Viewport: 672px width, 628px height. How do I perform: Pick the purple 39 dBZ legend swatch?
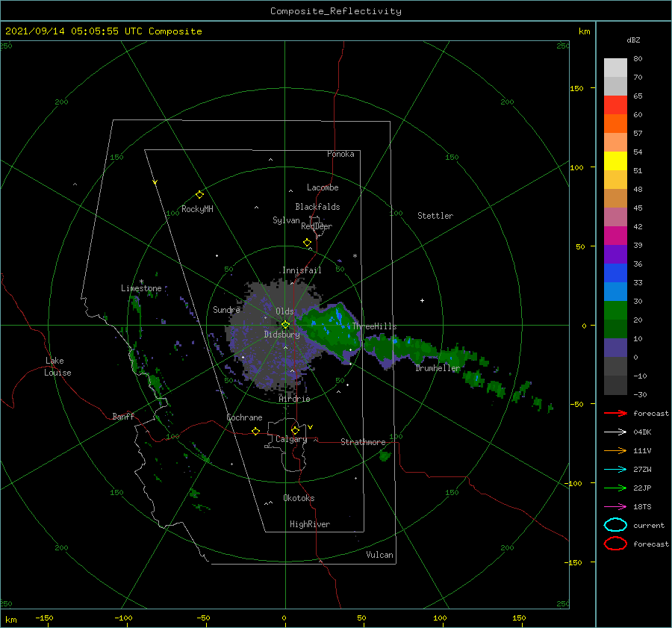click(x=615, y=254)
